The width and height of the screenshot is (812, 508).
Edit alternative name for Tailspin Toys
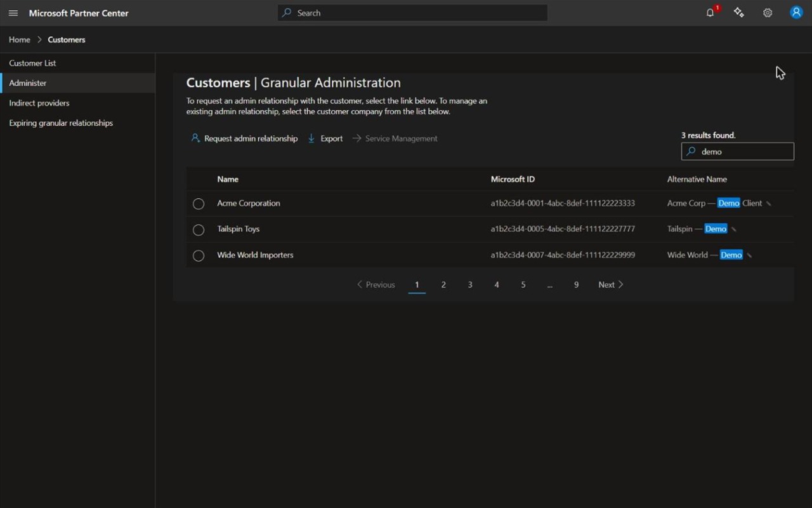(733, 229)
